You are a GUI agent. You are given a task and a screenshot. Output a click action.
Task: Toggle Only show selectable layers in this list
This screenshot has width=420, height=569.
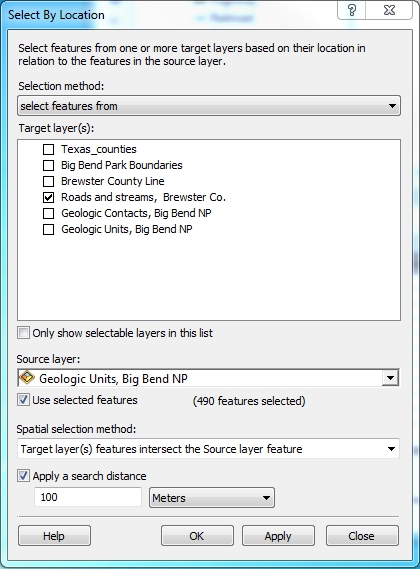24,333
